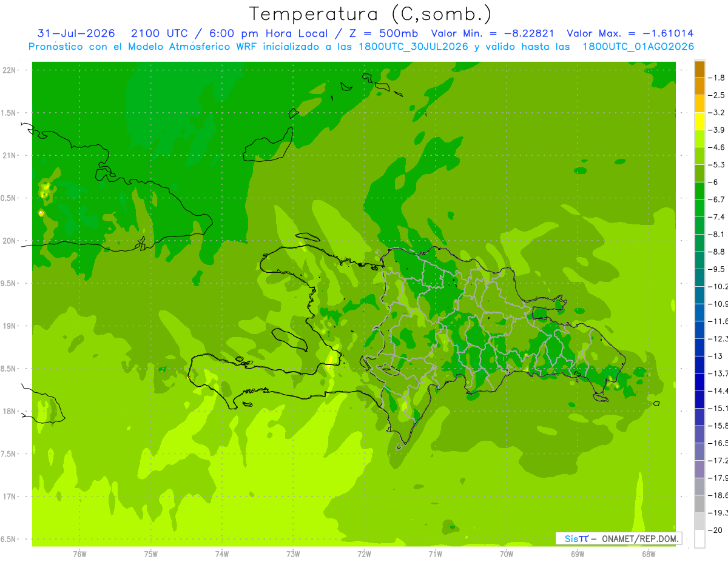Click the green swatch between -6 and -6.7
The width and height of the screenshot is (728, 562).
click(699, 191)
